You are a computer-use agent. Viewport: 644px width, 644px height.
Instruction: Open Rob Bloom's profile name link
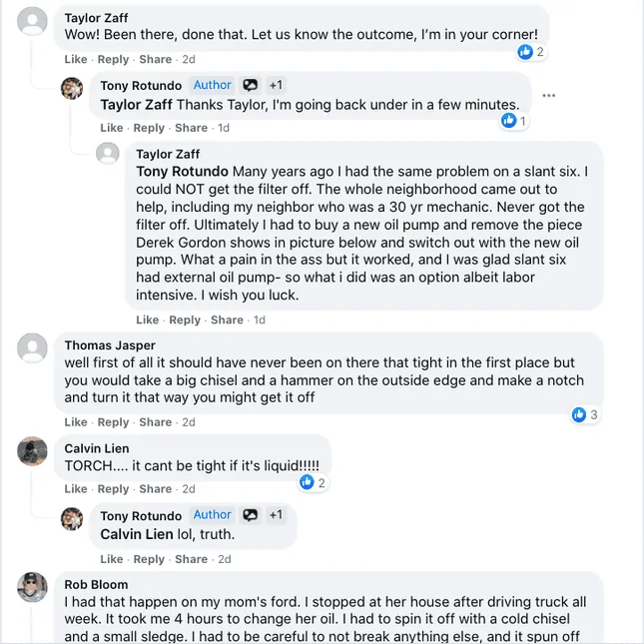[96, 584]
